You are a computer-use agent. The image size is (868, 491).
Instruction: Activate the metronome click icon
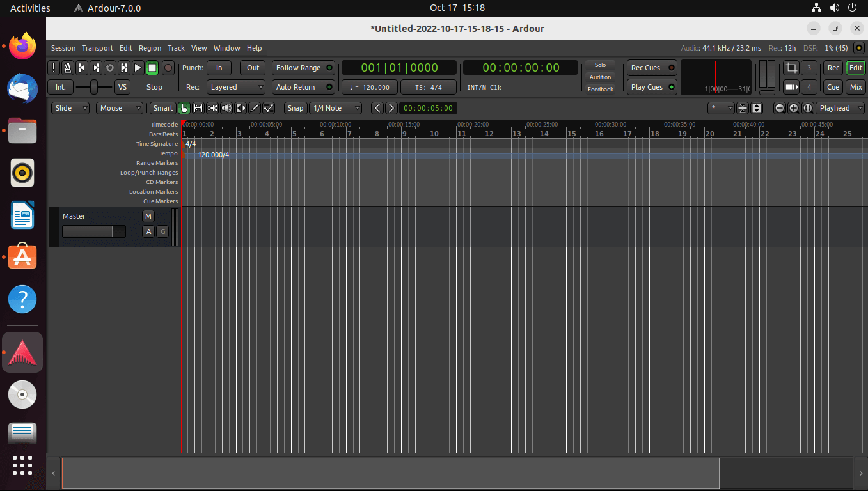coord(67,68)
